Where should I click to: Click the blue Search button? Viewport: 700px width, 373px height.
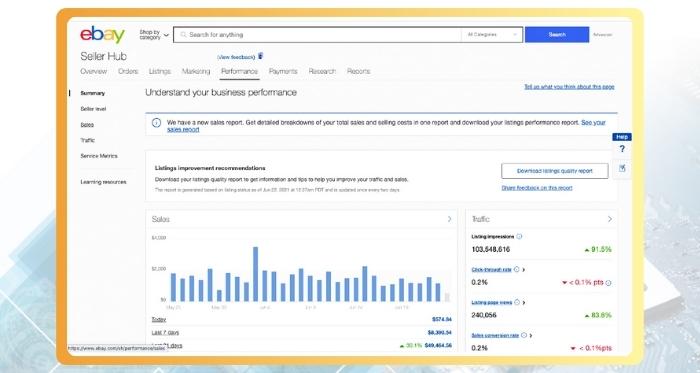click(x=557, y=34)
